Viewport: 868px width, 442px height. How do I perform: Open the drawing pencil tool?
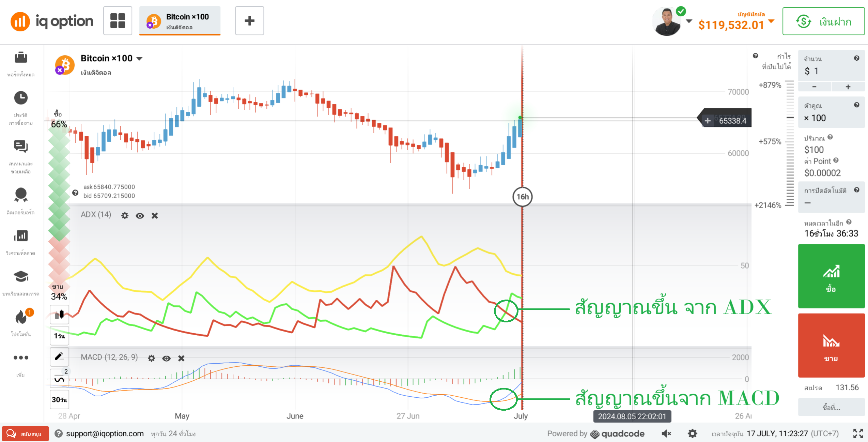pyautogui.click(x=59, y=357)
